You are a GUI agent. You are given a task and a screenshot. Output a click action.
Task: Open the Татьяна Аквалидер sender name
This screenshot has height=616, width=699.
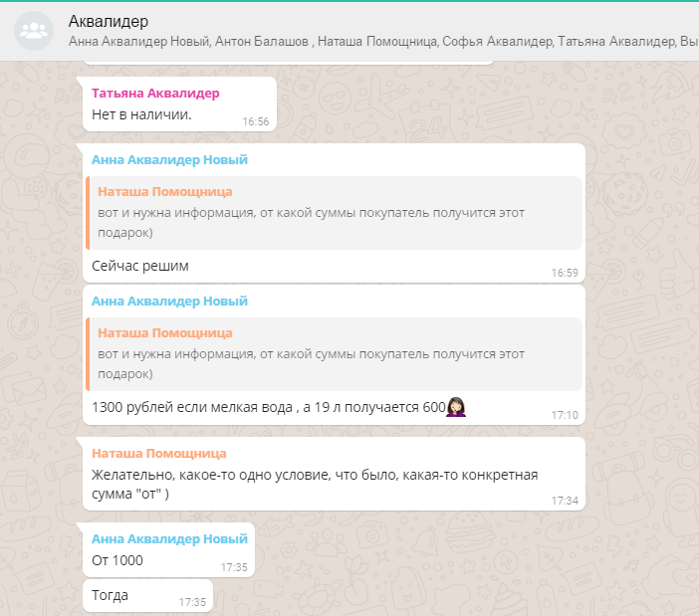[154, 93]
